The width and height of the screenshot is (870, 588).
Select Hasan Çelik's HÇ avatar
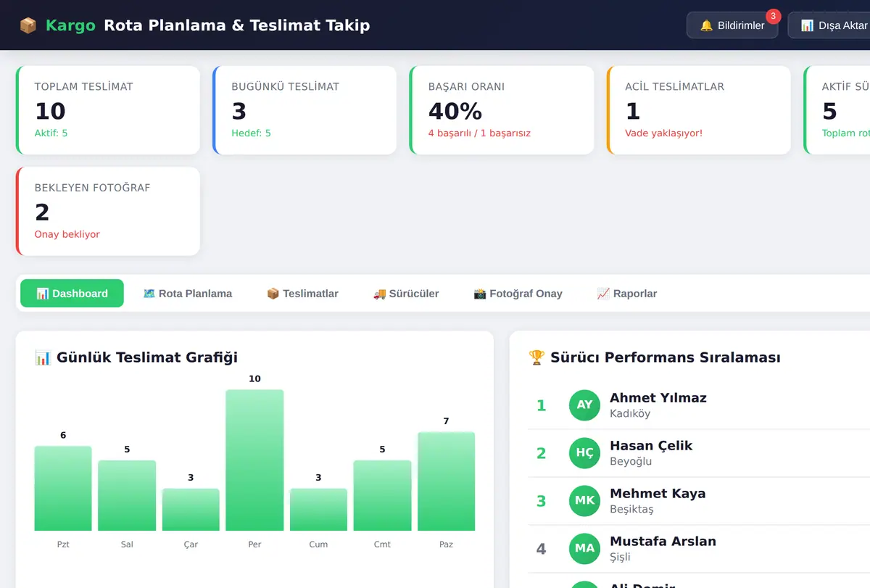(584, 453)
